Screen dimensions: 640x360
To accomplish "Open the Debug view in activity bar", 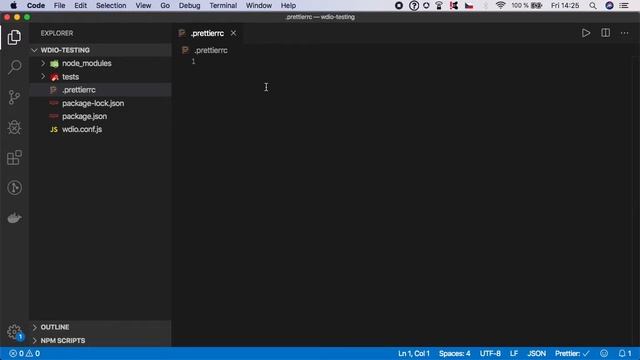I will point(14,127).
